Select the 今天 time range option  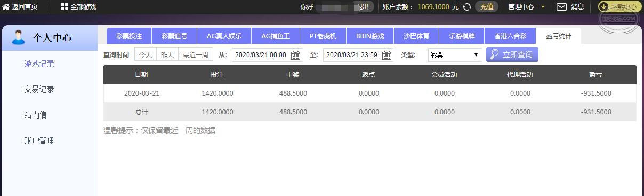click(146, 54)
